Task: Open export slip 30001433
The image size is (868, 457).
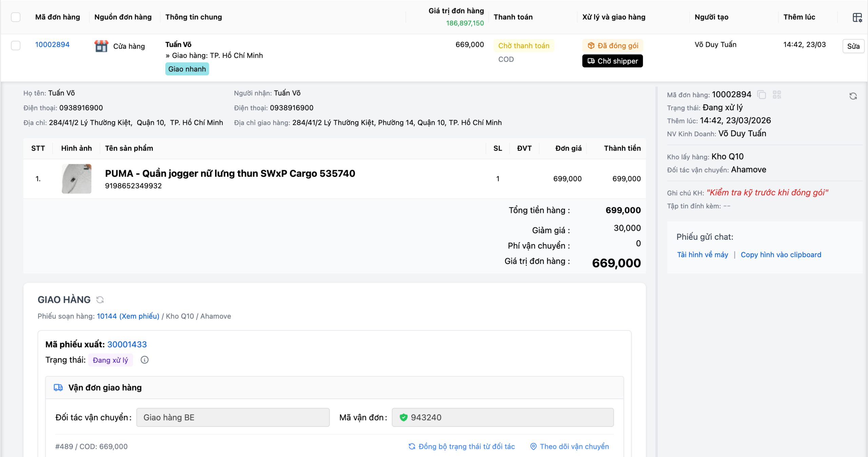Action: (127, 344)
